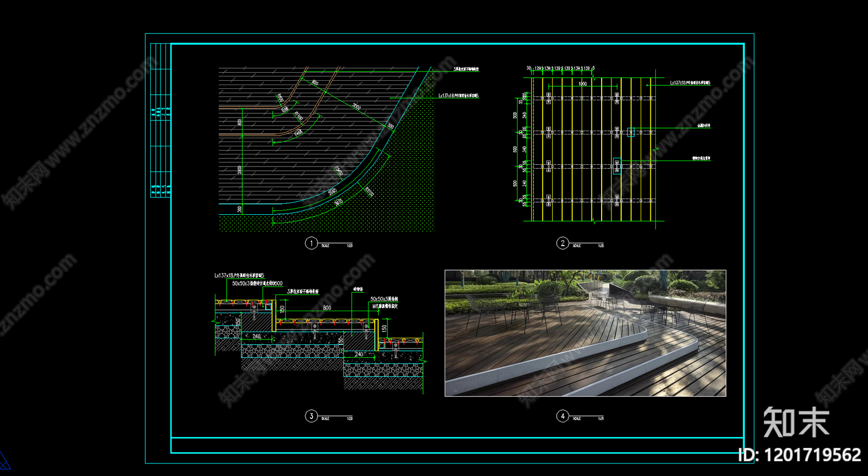Screen dimensions: 868x476
Task: Click the 50x50x3 angle steel annotation
Action: [x=384, y=299]
